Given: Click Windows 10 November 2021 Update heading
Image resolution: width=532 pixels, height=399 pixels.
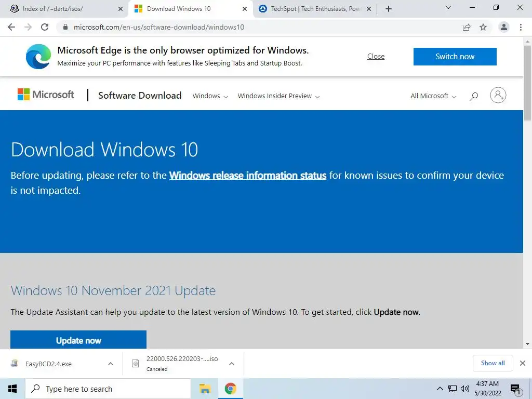Looking at the screenshot, I should (x=113, y=291).
